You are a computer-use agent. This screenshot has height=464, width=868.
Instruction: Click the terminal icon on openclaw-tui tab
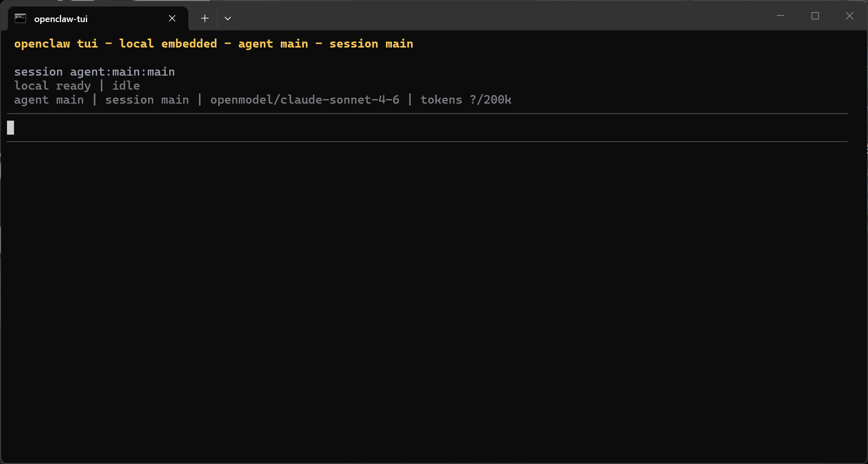[x=21, y=19]
